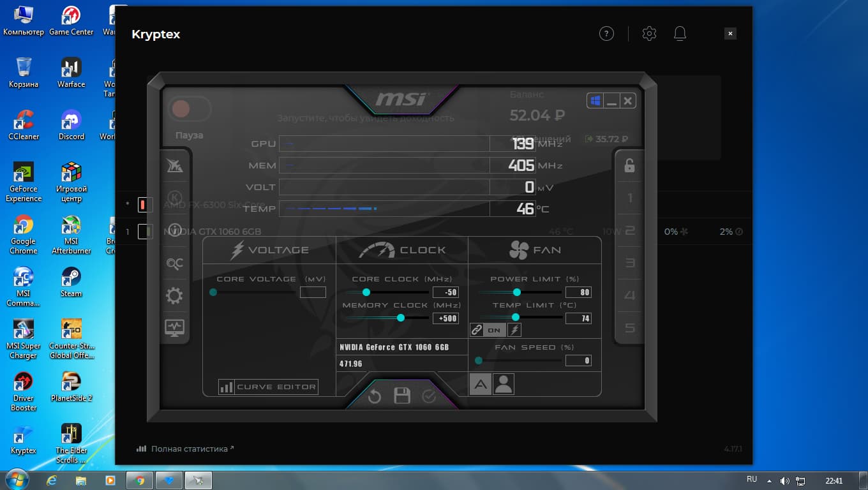The width and height of the screenshot is (868, 490).
Task: Click the Fan Speed 0 value field
Action: tap(578, 360)
